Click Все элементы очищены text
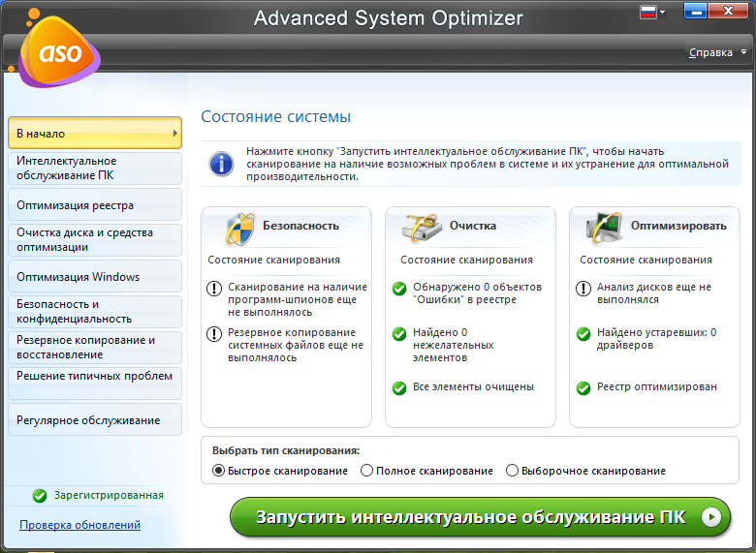The height and width of the screenshot is (553, 756). (x=473, y=386)
